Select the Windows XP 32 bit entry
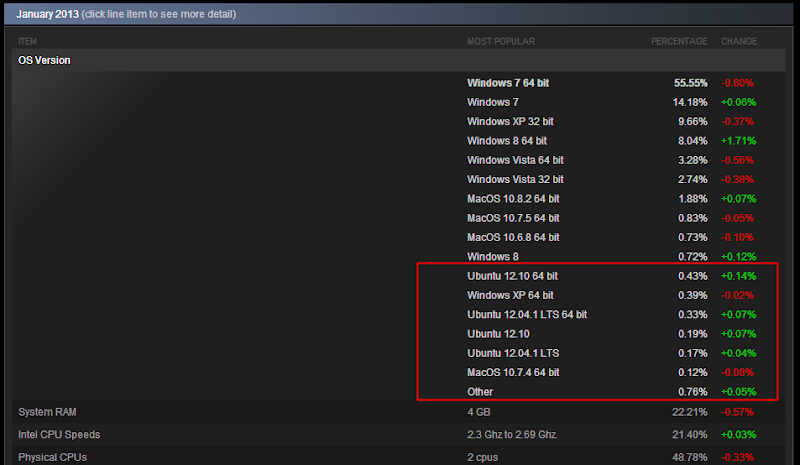800x465 pixels. 510,121
